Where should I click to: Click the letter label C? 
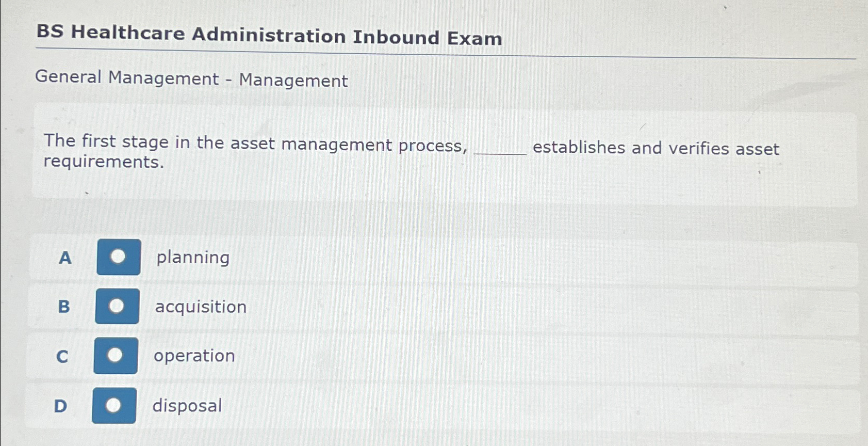pyautogui.click(x=62, y=356)
